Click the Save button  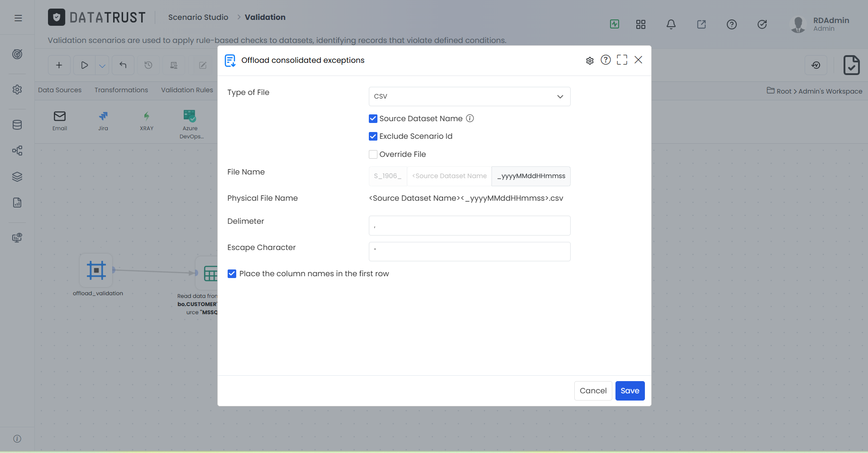pyautogui.click(x=630, y=391)
